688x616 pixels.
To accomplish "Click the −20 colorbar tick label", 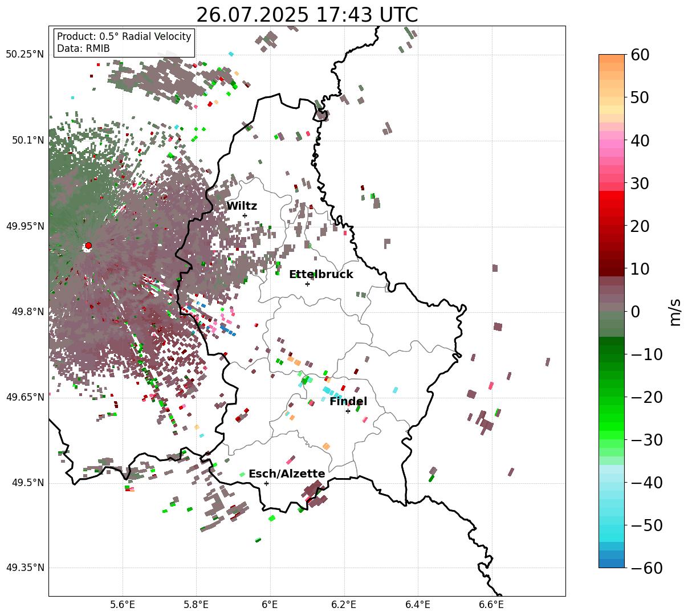I will (x=646, y=397).
